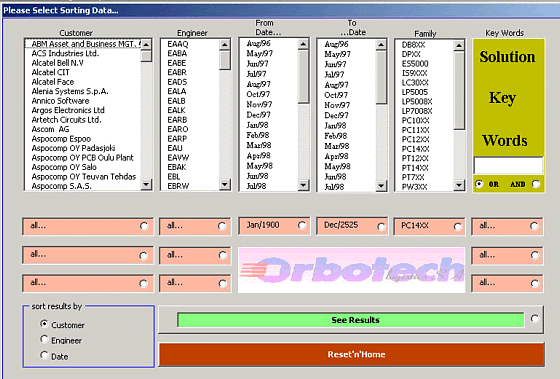Select May/98 in From Date list

point(260,166)
